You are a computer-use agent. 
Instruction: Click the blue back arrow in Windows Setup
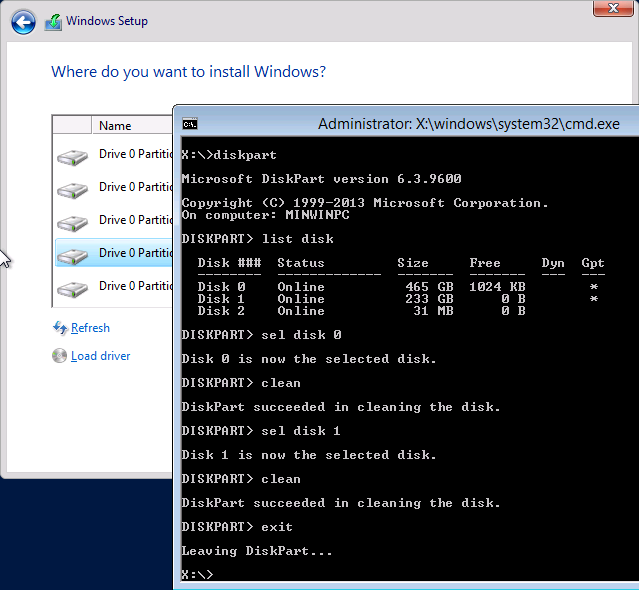(x=23, y=22)
